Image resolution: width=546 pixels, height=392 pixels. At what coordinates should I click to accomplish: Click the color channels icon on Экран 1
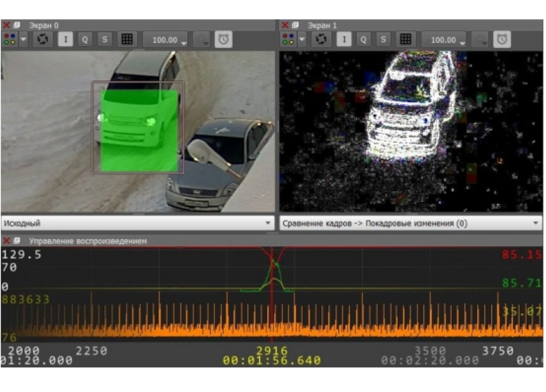pyautogui.click(x=288, y=39)
